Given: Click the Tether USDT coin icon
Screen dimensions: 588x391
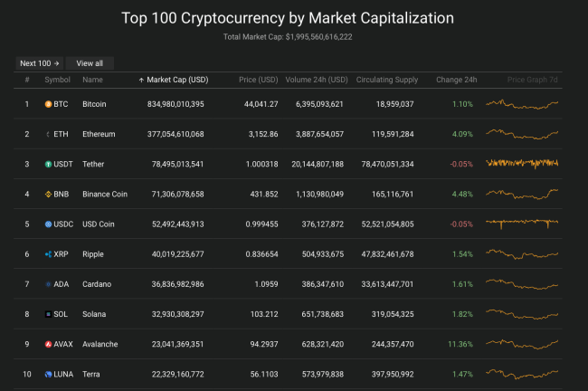Looking at the screenshot, I should pos(48,165).
